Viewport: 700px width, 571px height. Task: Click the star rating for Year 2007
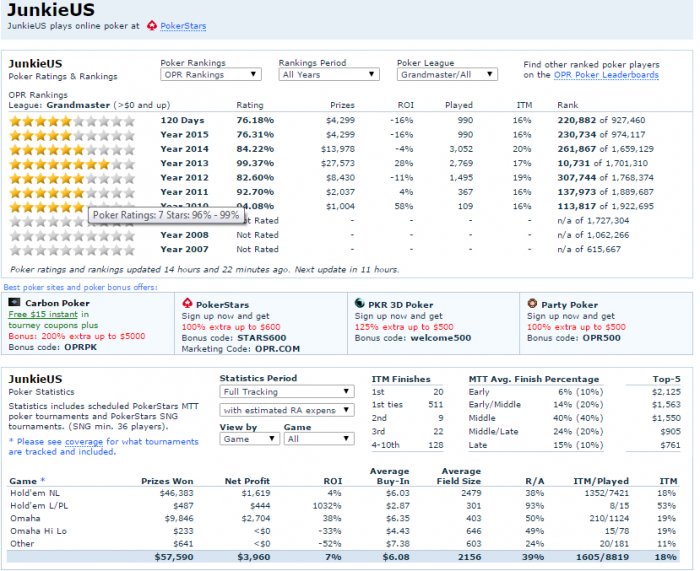(x=71, y=249)
